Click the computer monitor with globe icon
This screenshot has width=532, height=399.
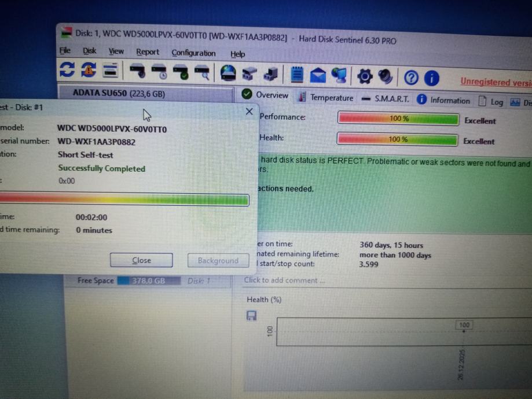point(339,76)
